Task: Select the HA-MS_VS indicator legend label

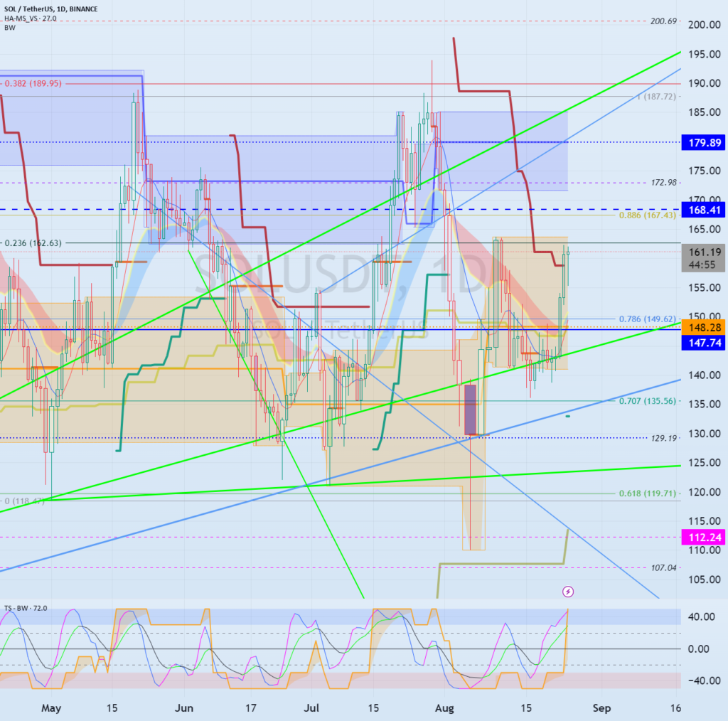Action: [21, 17]
